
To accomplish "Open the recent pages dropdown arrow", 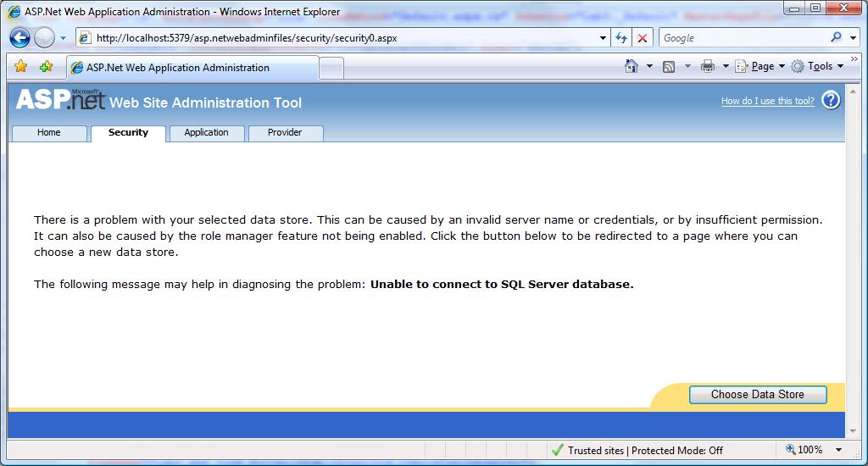I will click(63, 38).
